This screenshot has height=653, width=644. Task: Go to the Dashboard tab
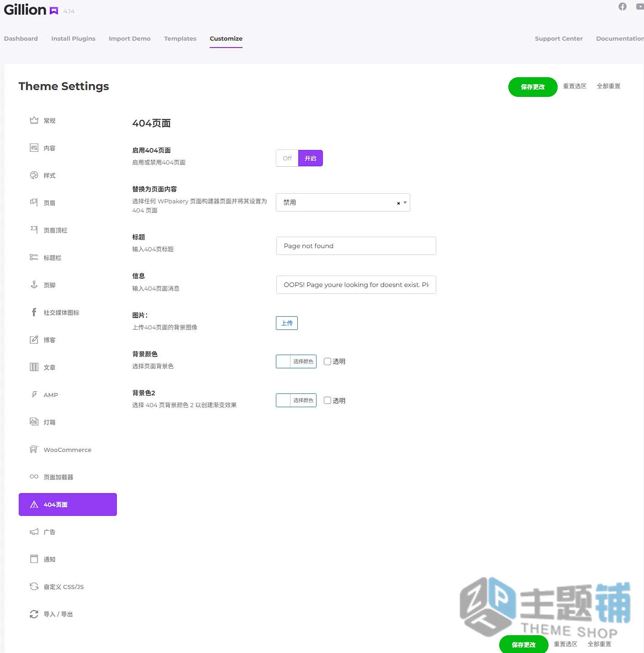pos(21,38)
